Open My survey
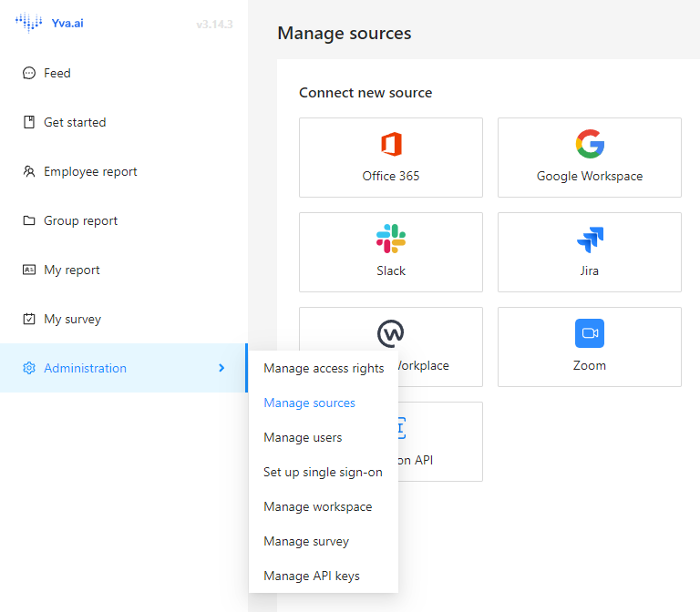The height and width of the screenshot is (612, 700). click(x=124, y=319)
